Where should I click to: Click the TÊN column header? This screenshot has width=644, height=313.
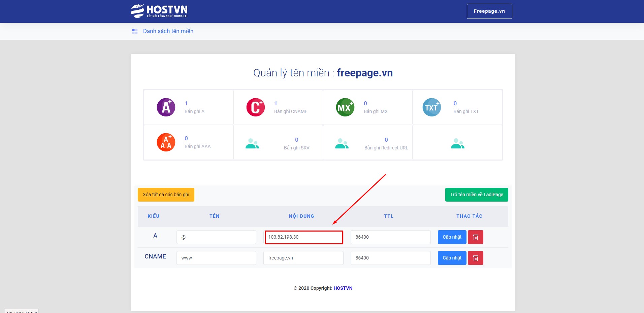(x=215, y=216)
